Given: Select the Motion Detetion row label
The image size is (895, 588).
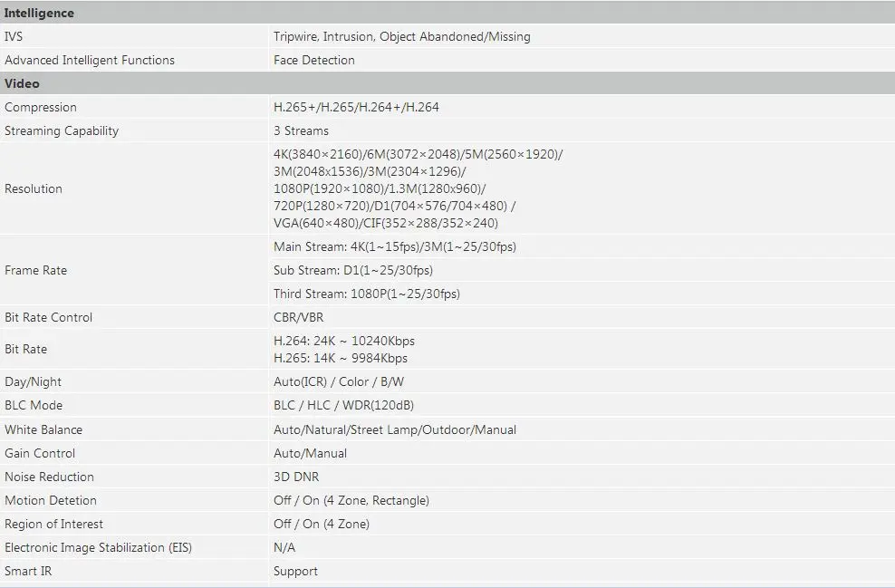Looking at the screenshot, I should [x=51, y=500].
